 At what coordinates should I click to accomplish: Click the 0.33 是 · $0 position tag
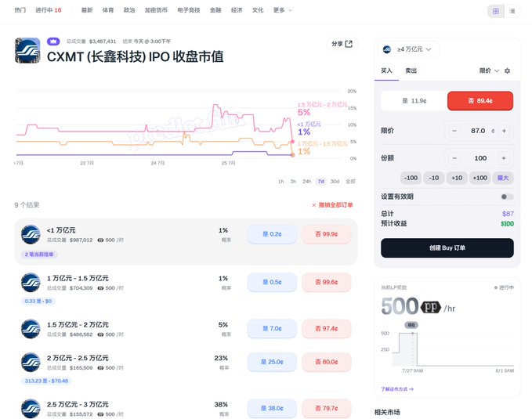pos(38,302)
